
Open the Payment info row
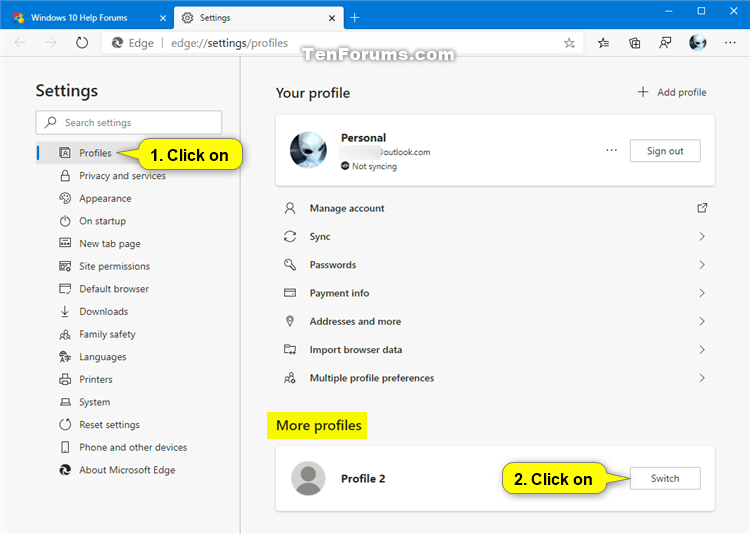(x=495, y=293)
